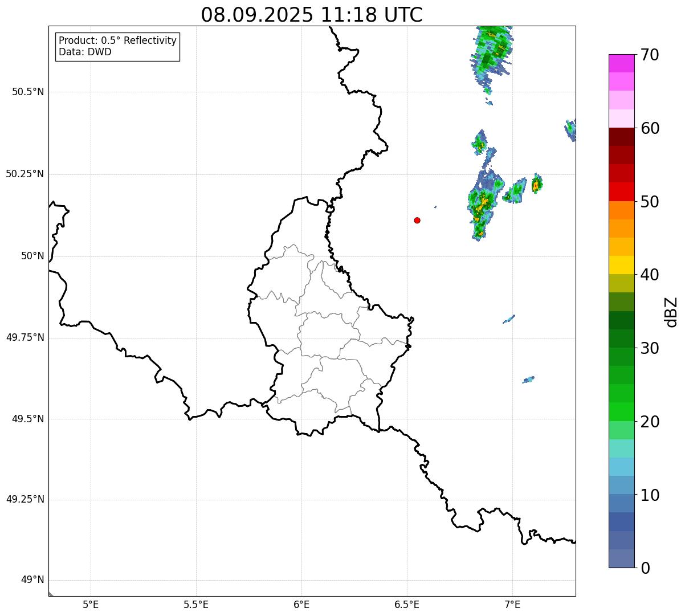Click the magenta top colorbar swatch
The height and width of the screenshot is (616, 685).
click(621, 63)
